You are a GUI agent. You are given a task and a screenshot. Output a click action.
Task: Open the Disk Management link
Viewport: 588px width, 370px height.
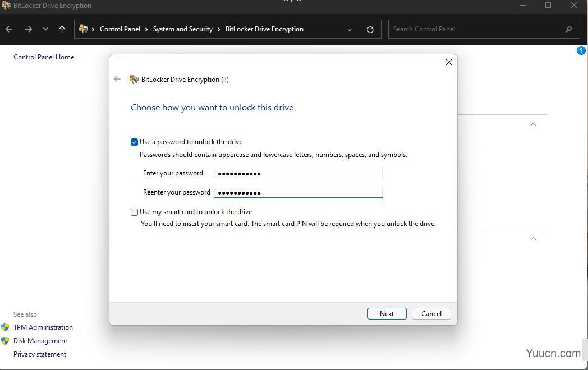coord(40,341)
